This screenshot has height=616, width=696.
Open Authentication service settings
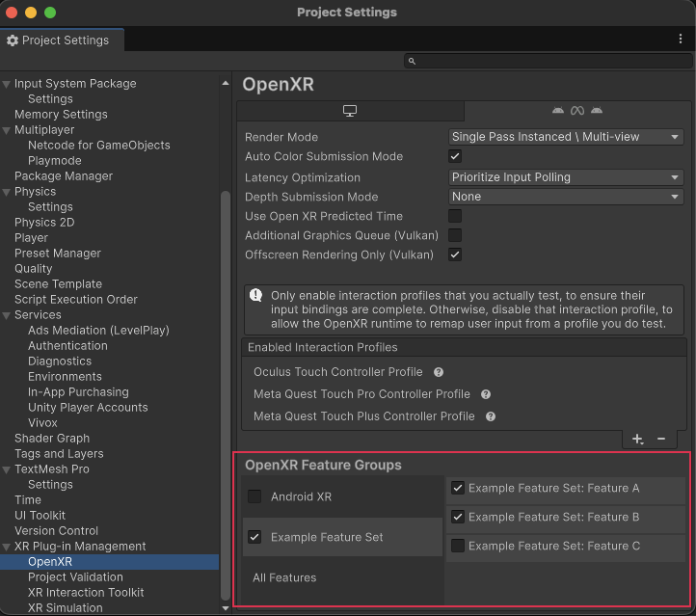coord(67,346)
